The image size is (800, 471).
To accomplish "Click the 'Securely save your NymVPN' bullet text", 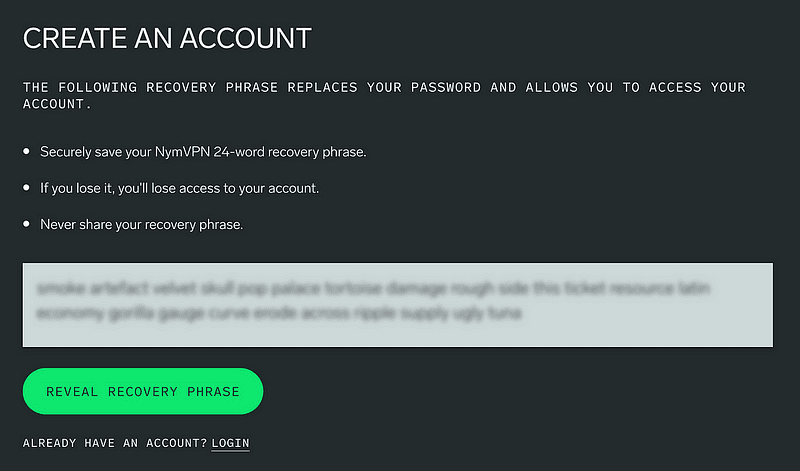I will click(203, 152).
